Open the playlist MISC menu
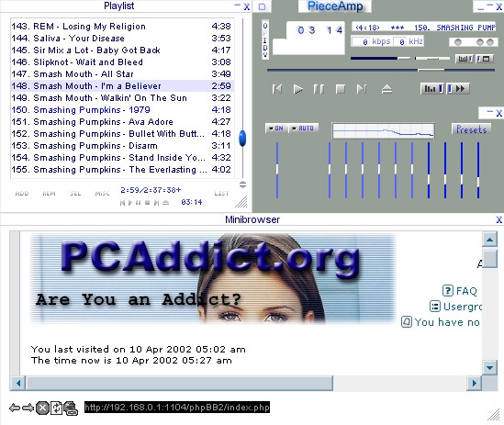 click(102, 193)
